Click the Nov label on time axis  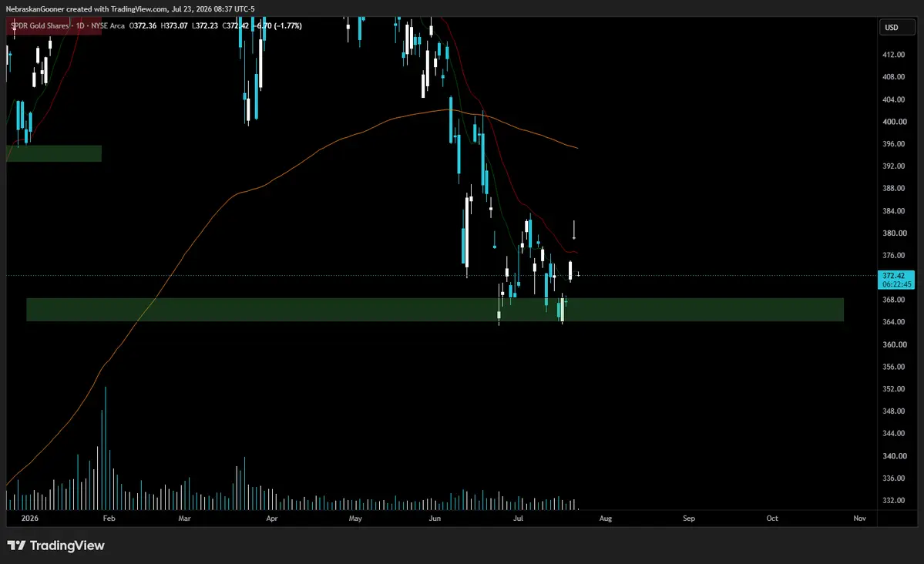[860, 519]
